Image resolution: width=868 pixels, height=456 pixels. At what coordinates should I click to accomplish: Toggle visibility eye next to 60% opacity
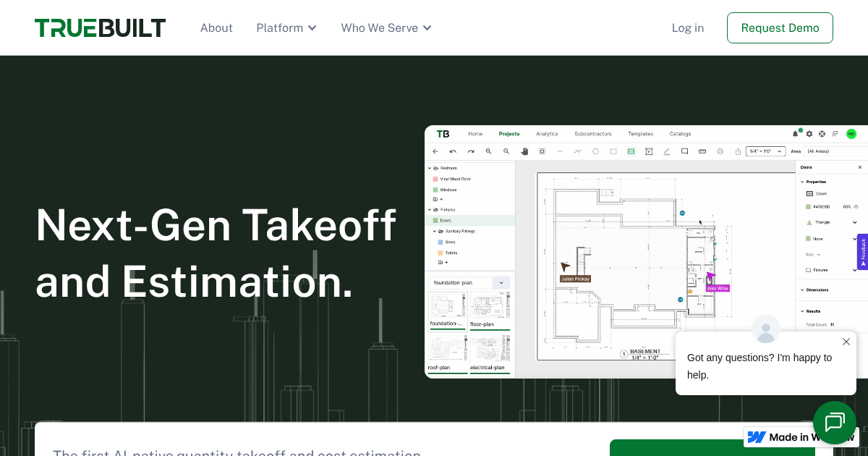[x=856, y=206]
